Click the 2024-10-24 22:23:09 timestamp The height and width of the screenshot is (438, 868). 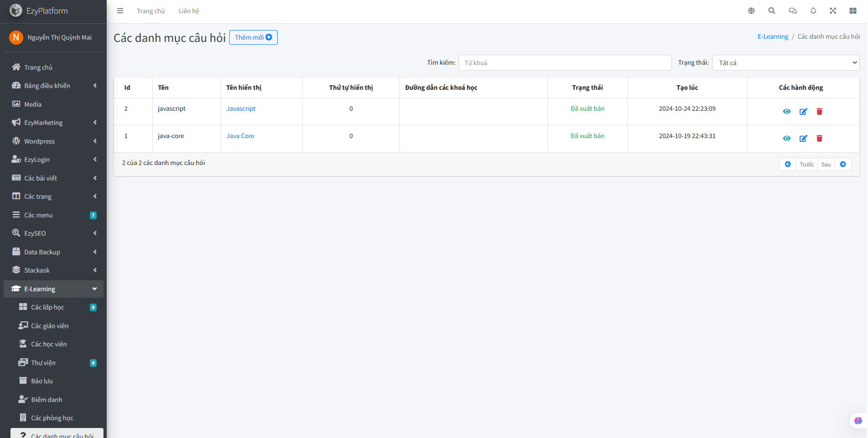pyautogui.click(x=687, y=108)
